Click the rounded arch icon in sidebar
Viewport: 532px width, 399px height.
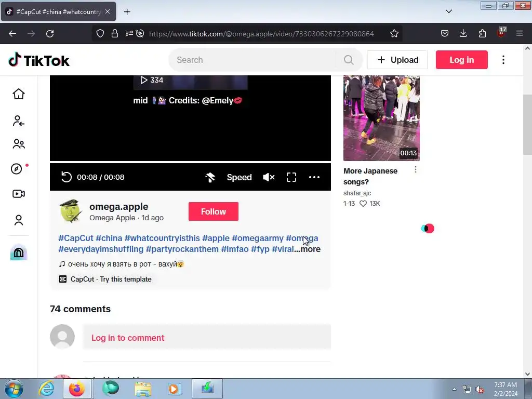pyautogui.click(x=19, y=252)
